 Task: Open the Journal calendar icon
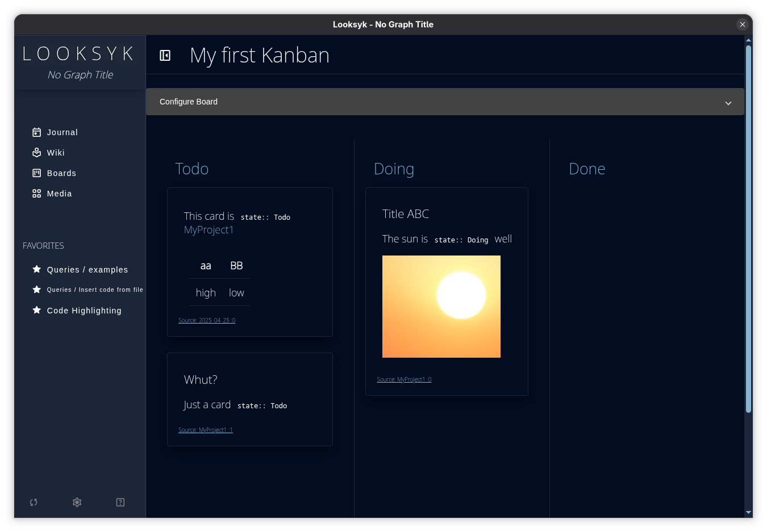pos(36,132)
